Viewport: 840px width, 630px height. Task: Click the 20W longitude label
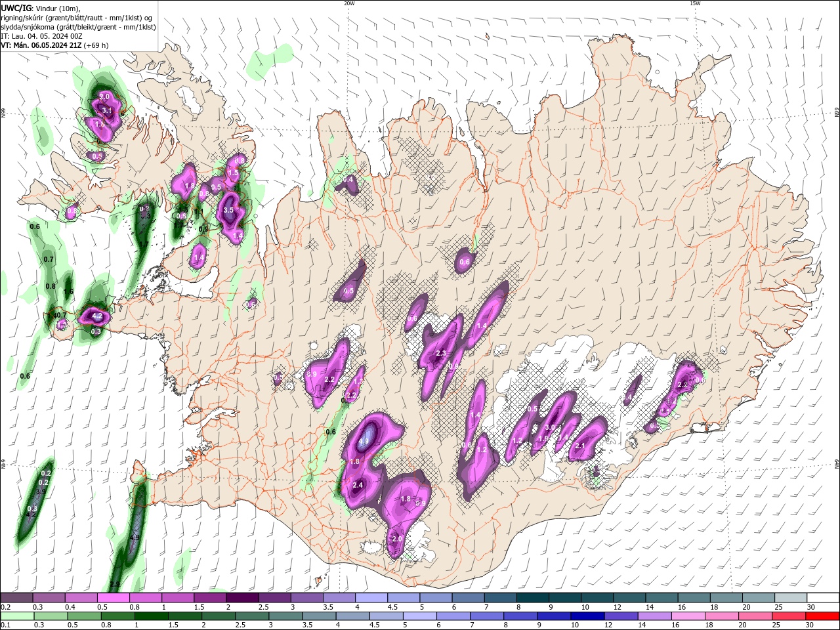coord(349,3)
